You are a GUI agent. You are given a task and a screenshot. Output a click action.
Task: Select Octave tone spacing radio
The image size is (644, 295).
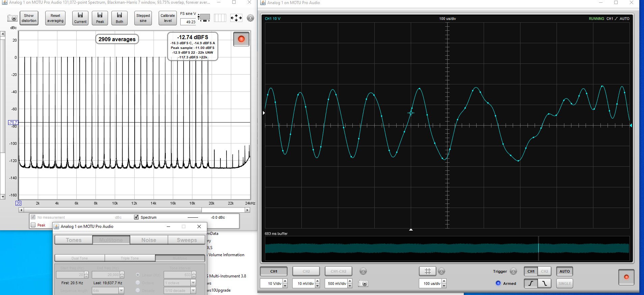[x=138, y=283]
